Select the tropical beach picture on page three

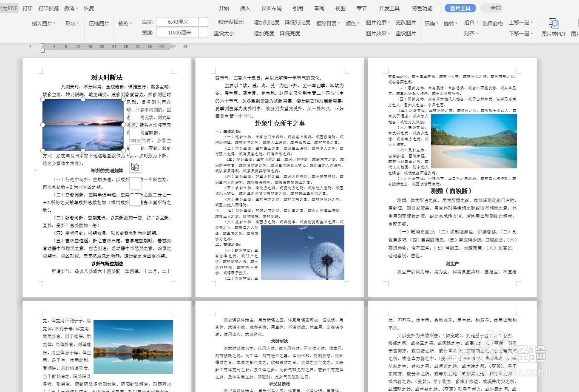click(x=474, y=141)
